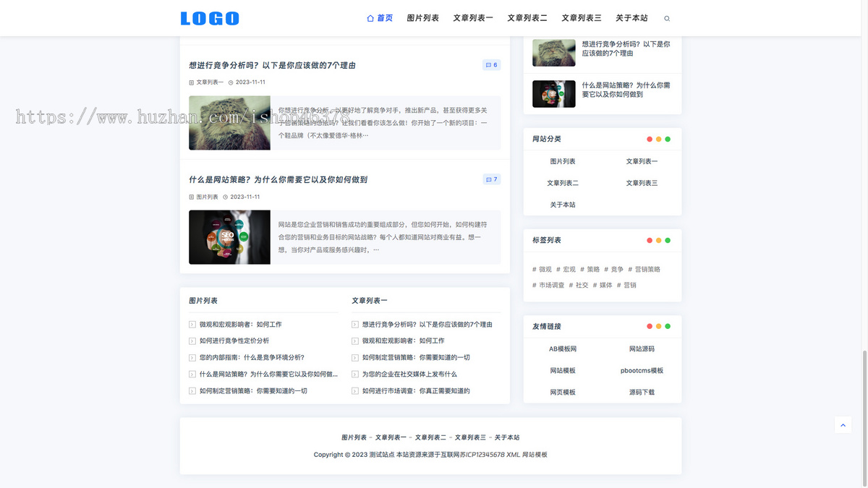The width and height of the screenshot is (868, 488).
Task: Open friend link pbootcms模板
Action: tap(642, 371)
